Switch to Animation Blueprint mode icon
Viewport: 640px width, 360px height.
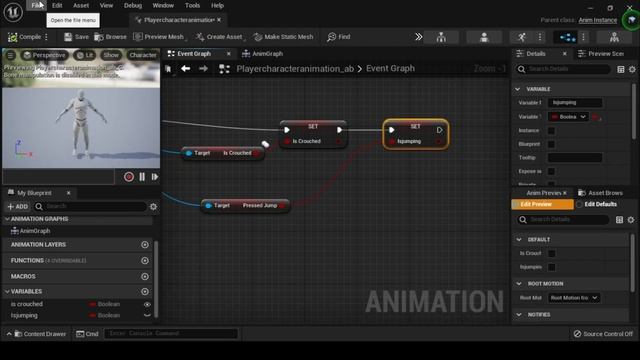point(567,38)
